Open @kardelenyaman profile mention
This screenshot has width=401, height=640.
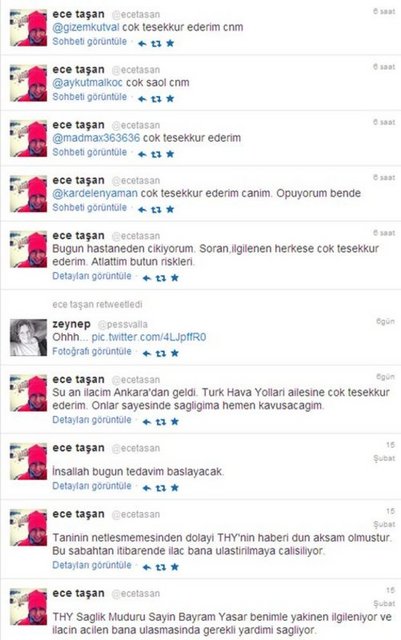coord(95,193)
